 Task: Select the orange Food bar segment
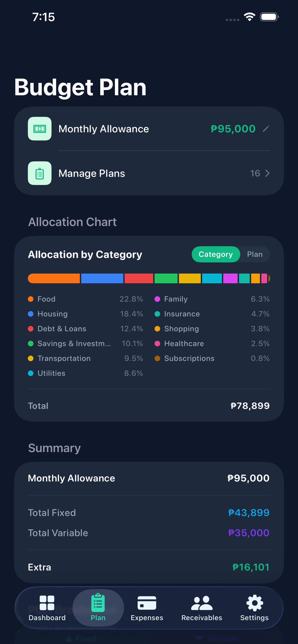54,278
